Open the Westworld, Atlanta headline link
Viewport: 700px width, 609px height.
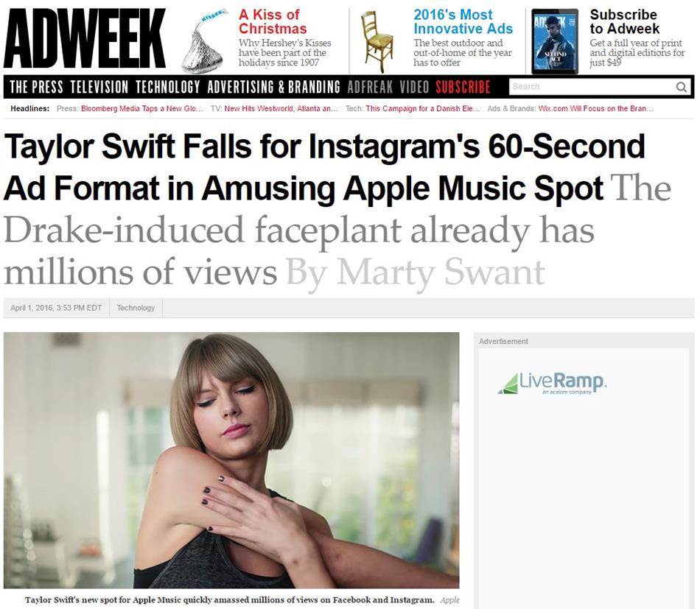point(281,108)
